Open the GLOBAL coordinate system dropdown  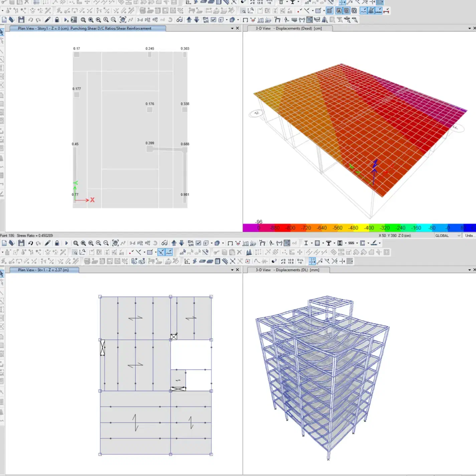click(448, 235)
